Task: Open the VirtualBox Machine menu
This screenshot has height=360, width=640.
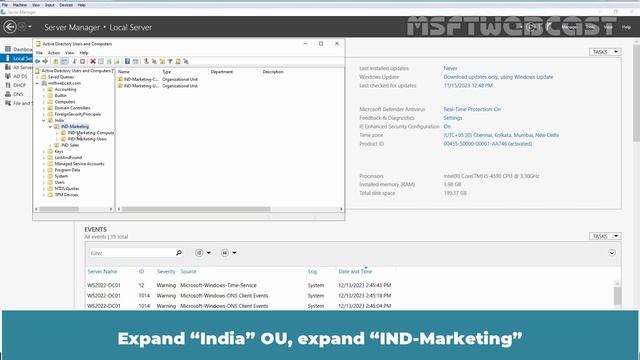Action: click(x=20, y=5)
